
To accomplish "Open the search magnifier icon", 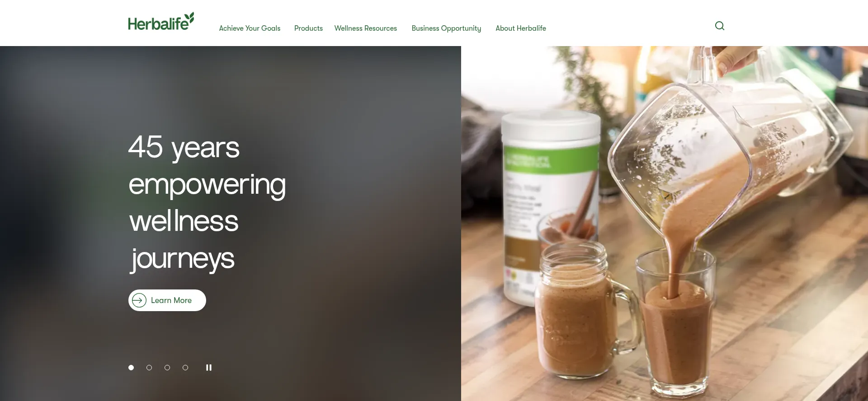I will pyautogui.click(x=720, y=26).
